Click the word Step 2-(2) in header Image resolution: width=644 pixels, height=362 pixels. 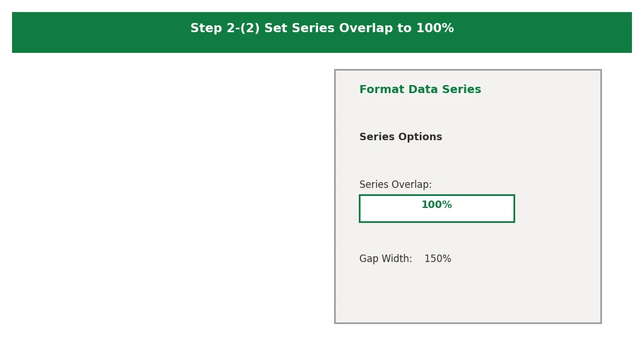(225, 28)
